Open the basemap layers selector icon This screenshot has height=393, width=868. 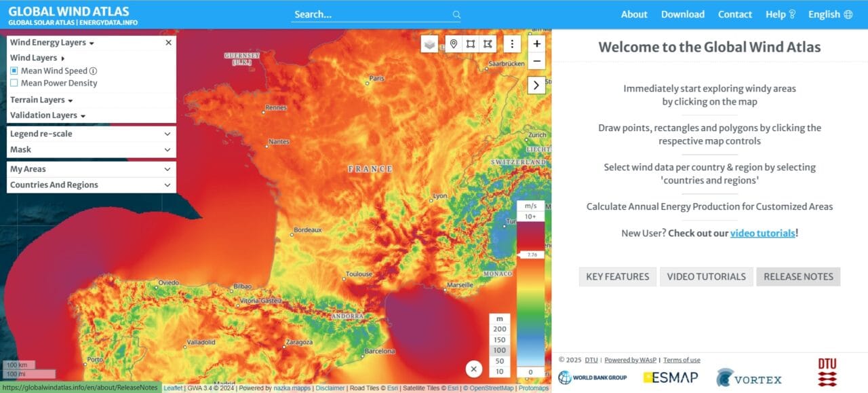tap(429, 43)
